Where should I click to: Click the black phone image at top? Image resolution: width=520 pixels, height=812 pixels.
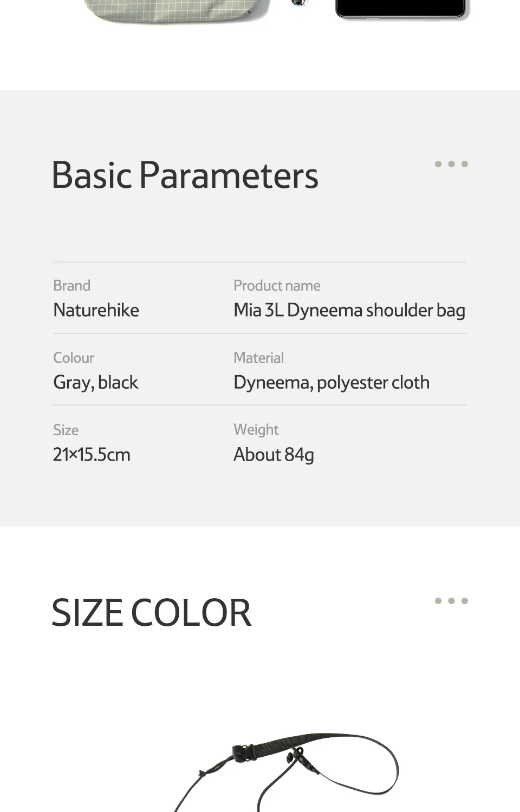coord(401,9)
